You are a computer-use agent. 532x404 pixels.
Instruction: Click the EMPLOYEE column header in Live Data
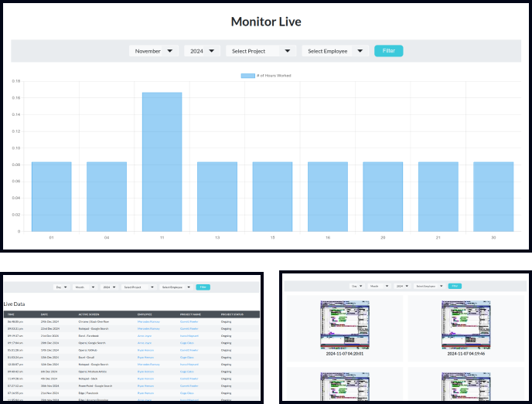point(145,314)
